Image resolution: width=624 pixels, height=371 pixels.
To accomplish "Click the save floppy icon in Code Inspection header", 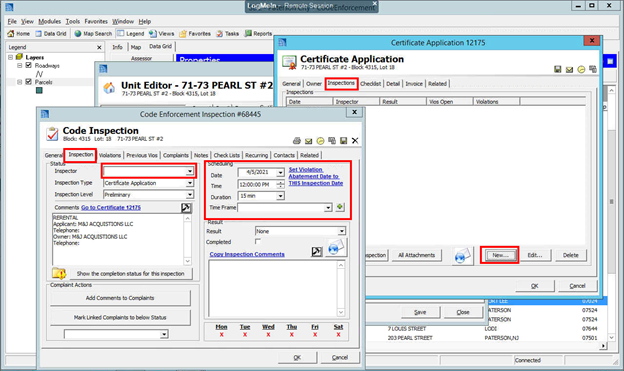I will click(x=343, y=141).
